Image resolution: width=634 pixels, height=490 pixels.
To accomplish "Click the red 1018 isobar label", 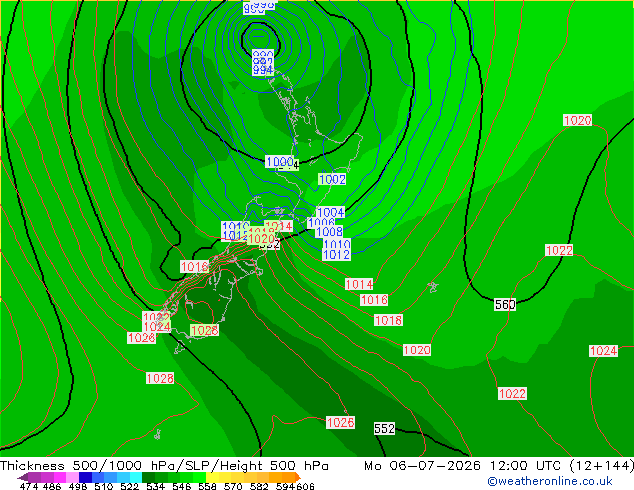I will [388, 320].
